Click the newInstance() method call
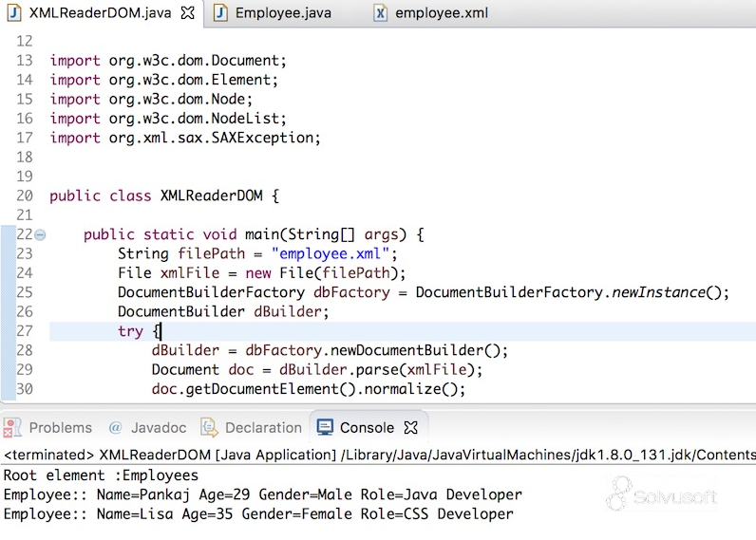 coord(666,292)
